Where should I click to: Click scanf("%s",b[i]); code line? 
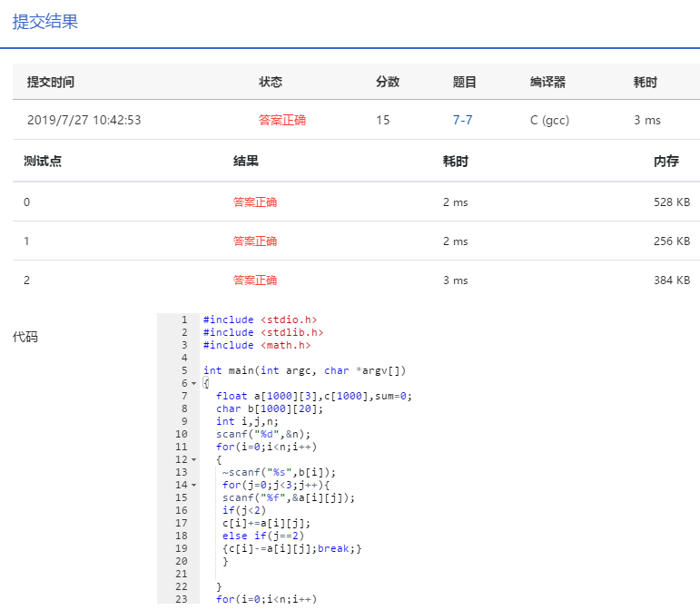[x=279, y=473]
